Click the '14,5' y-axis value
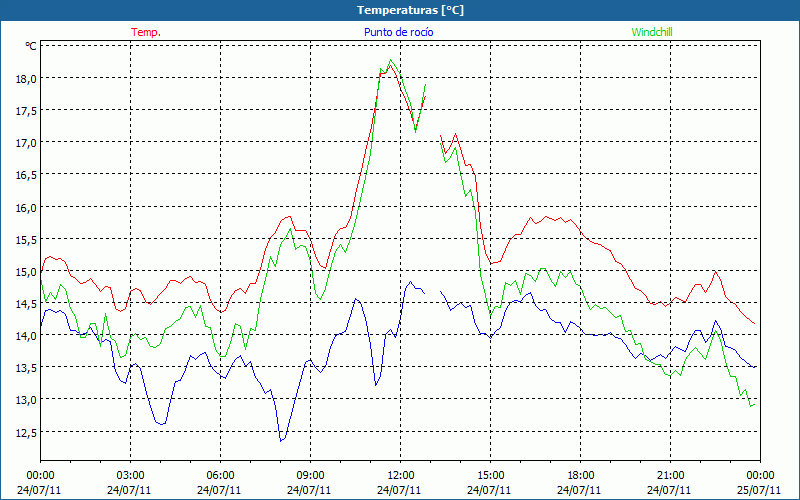The width and height of the screenshot is (800, 500). [x=27, y=304]
